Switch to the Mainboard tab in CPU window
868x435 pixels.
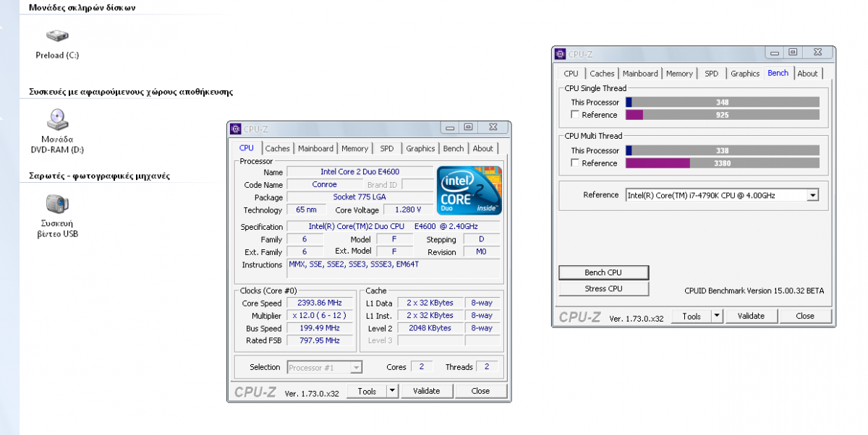(315, 149)
